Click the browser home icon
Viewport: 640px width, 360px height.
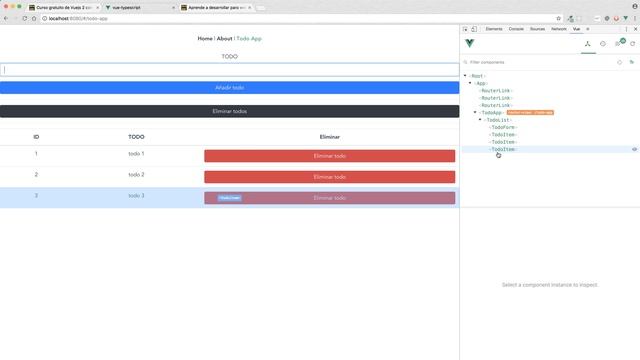pyautogui.click(x=34, y=18)
